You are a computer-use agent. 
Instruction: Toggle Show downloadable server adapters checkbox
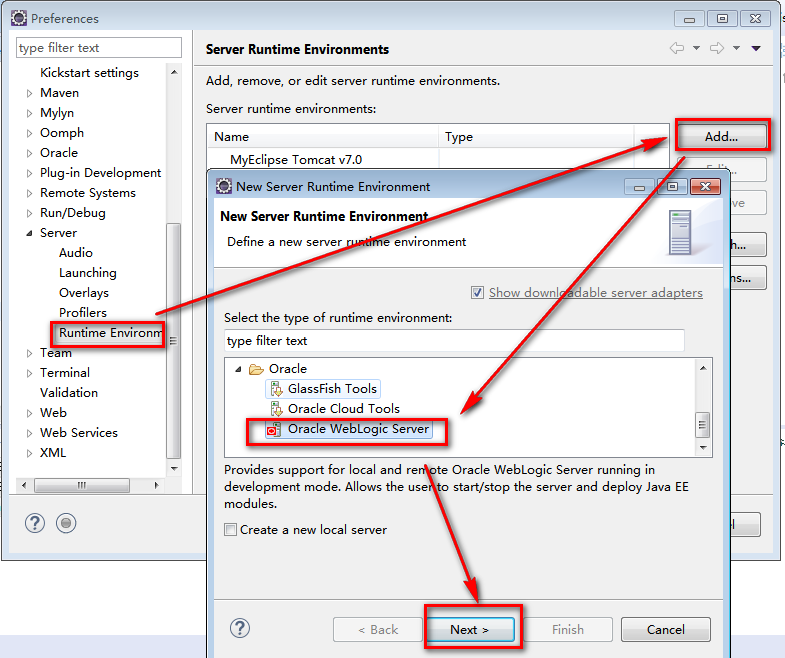point(477,292)
